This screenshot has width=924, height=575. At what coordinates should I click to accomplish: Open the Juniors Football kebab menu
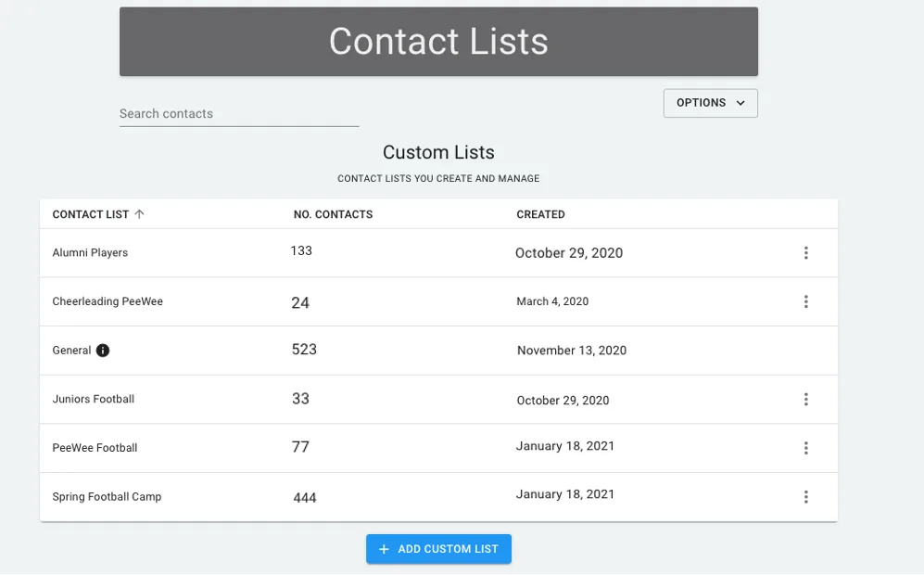(x=805, y=400)
